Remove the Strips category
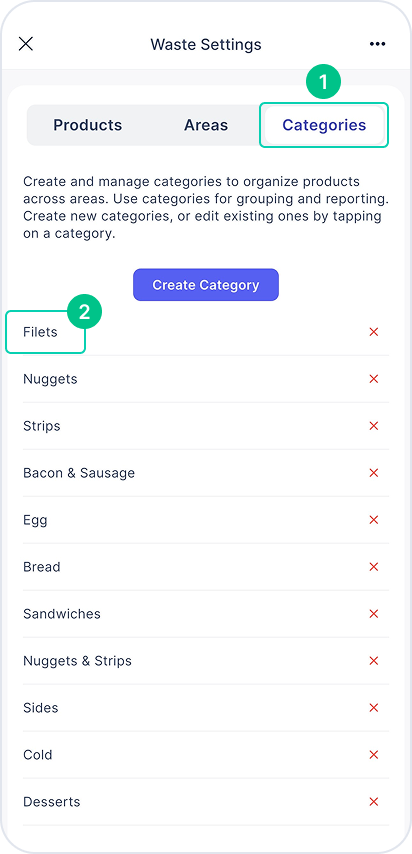Viewport: 412px width, 854px height. (x=374, y=425)
